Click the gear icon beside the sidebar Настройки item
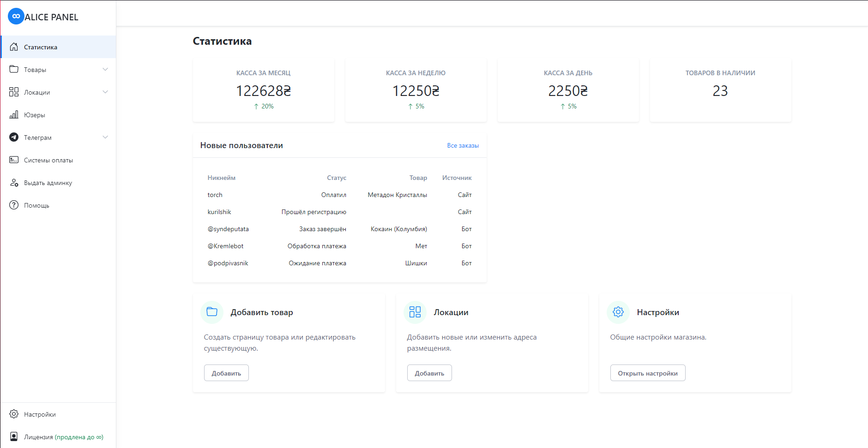This screenshot has height=448, width=868. (x=14, y=414)
